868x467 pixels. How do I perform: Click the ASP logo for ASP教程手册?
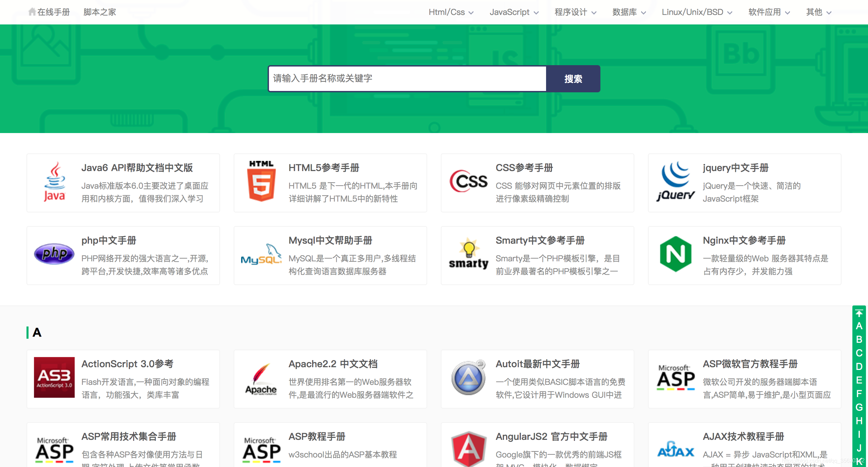(261, 450)
